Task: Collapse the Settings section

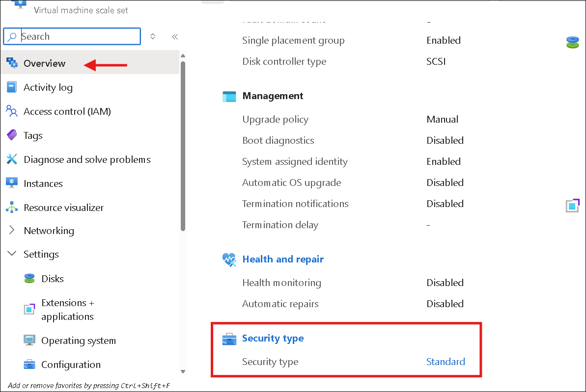Action: tap(12, 254)
